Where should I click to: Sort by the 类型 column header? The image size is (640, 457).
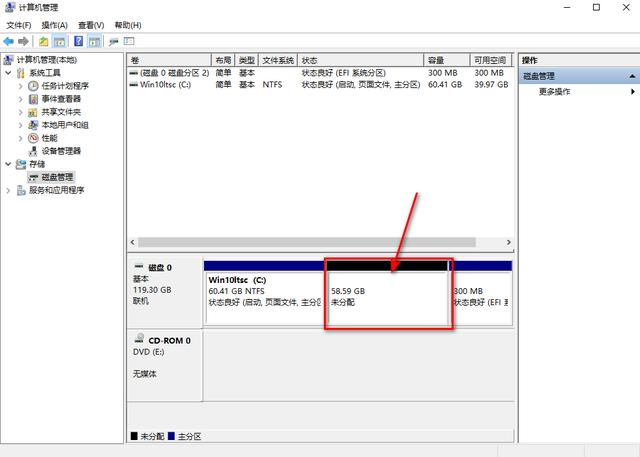point(247,60)
